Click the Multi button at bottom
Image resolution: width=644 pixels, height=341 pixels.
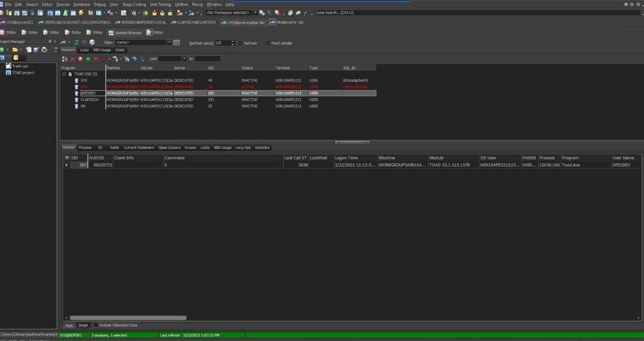point(69,325)
